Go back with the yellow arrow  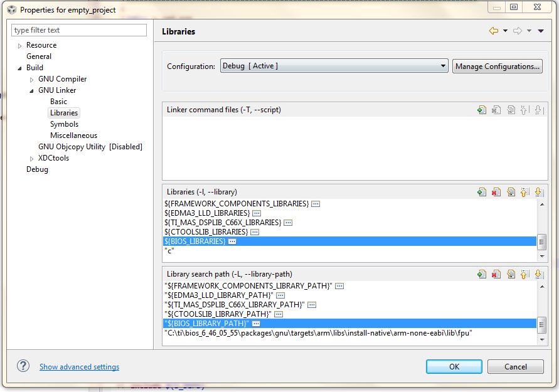coord(494,31)
